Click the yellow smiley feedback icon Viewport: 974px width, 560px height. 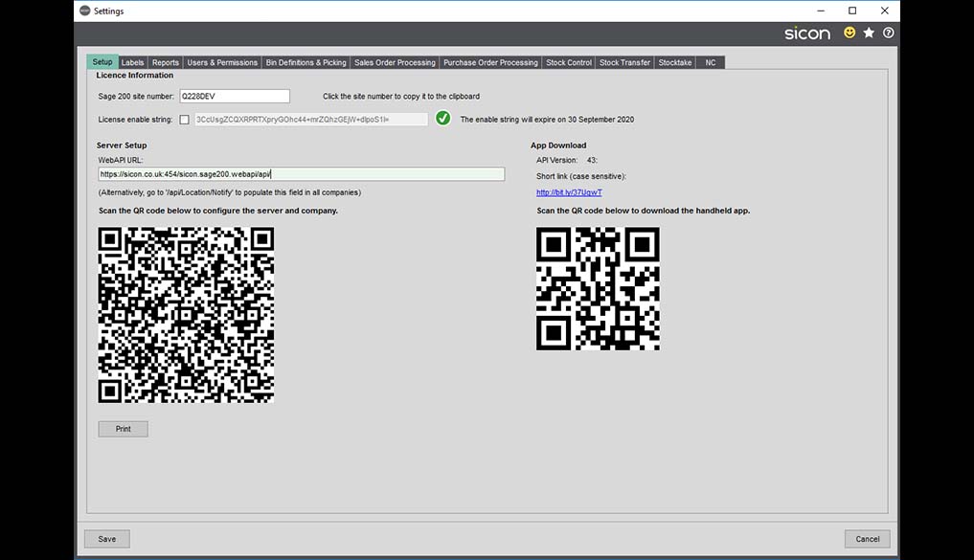[849, 33]
